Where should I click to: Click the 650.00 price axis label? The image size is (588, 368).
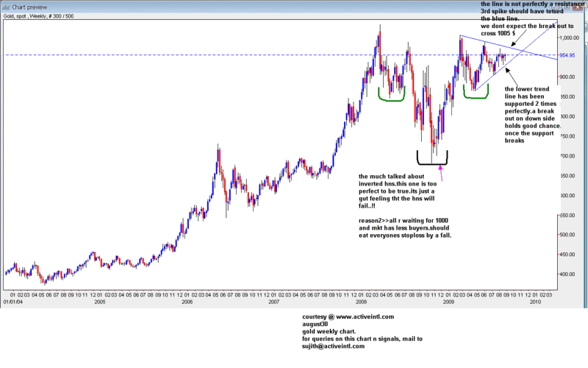point(567,176)
